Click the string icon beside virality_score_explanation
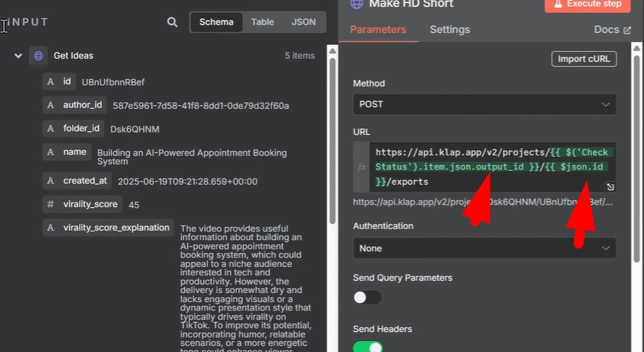The image size is (644, 352). pos(51,228)
